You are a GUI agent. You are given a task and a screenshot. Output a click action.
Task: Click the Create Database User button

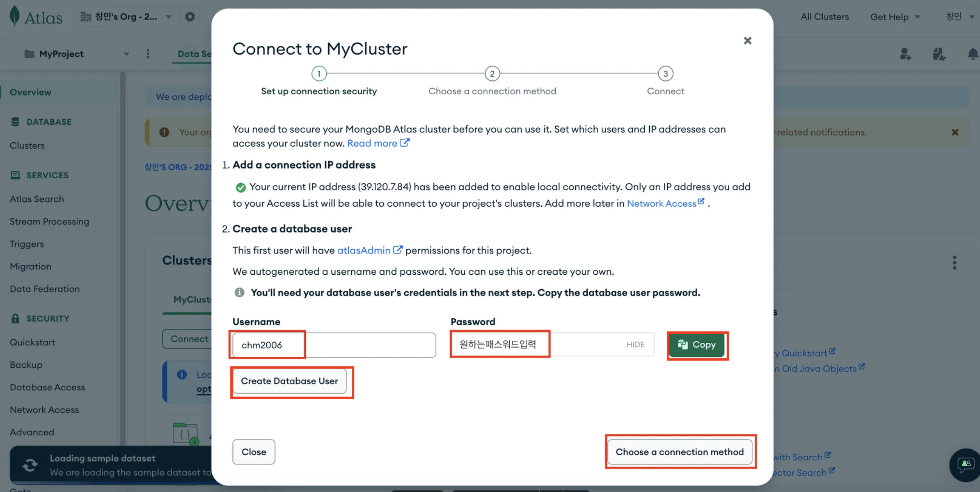[289, 381]
